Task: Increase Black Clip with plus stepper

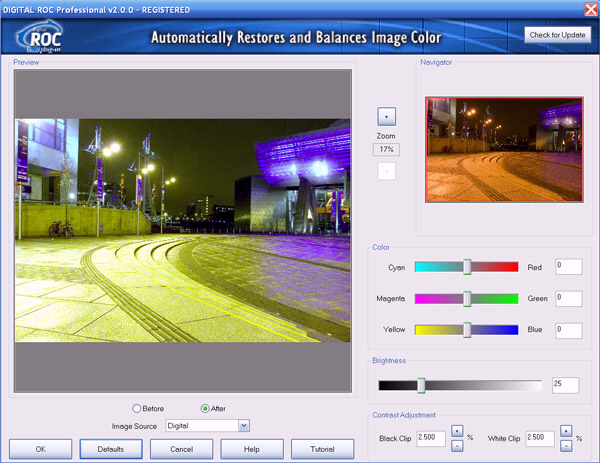Action: pyautogui.click(x=456, y=431)
